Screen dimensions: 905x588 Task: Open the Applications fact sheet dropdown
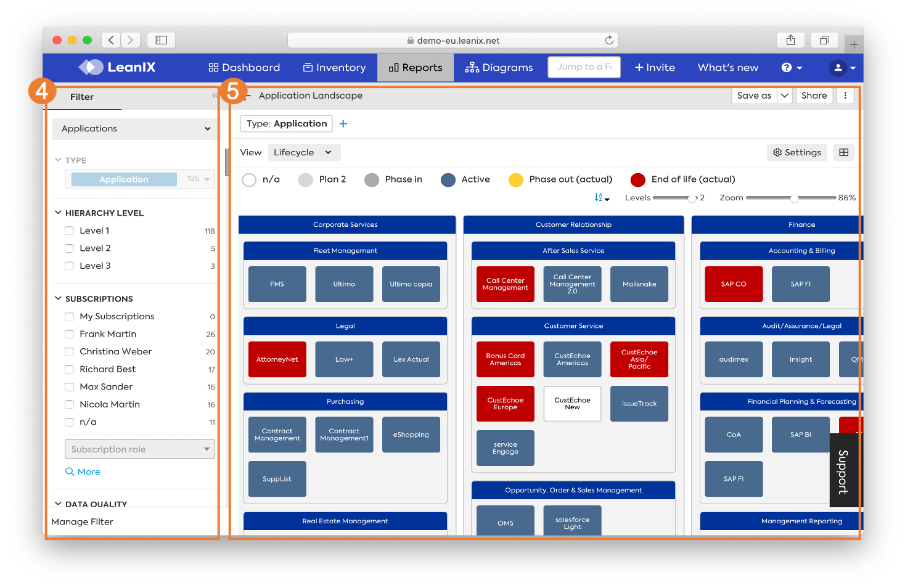coord(134,129)
